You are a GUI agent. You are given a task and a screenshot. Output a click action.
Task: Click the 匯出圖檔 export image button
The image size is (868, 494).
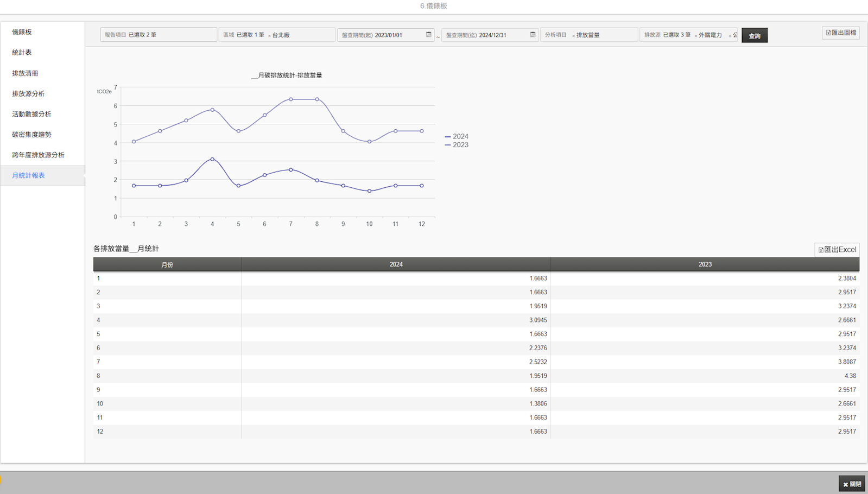(840, 33)
